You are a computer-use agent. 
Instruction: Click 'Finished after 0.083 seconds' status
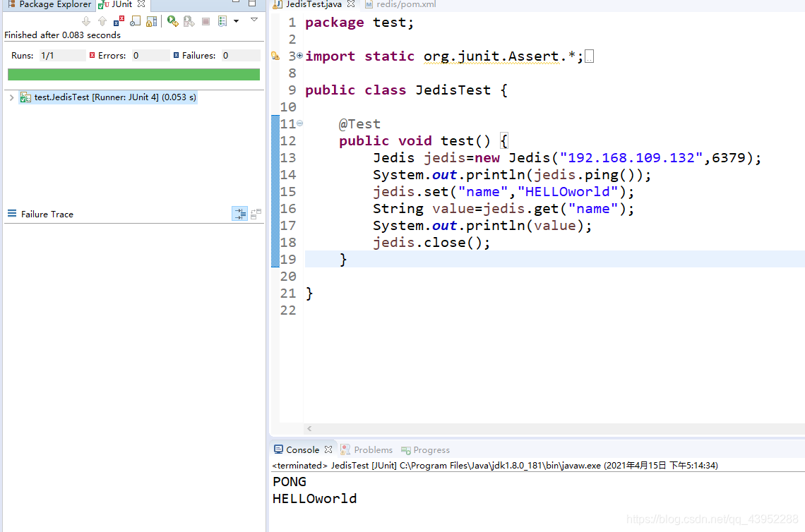[x=63, y=35]
